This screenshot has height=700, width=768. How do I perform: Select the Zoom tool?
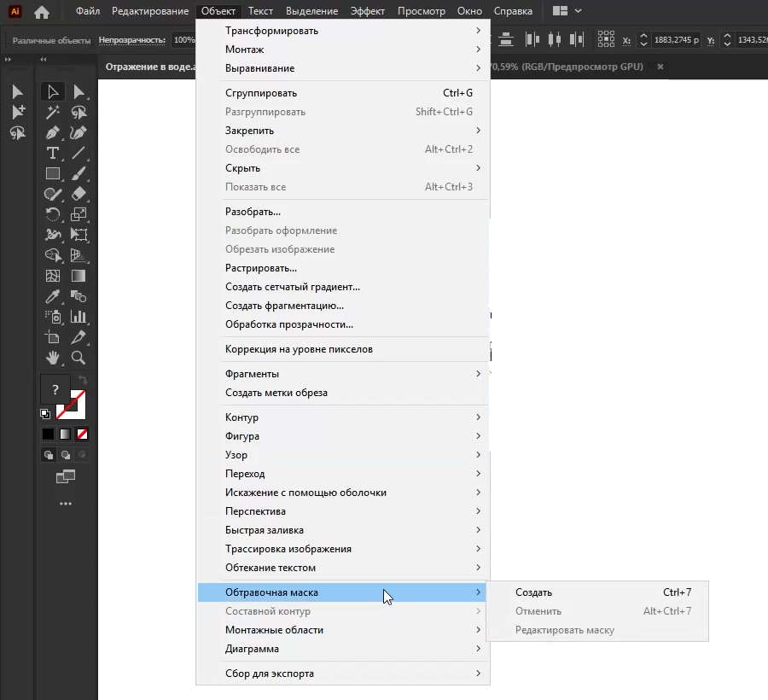click(79, 358)
